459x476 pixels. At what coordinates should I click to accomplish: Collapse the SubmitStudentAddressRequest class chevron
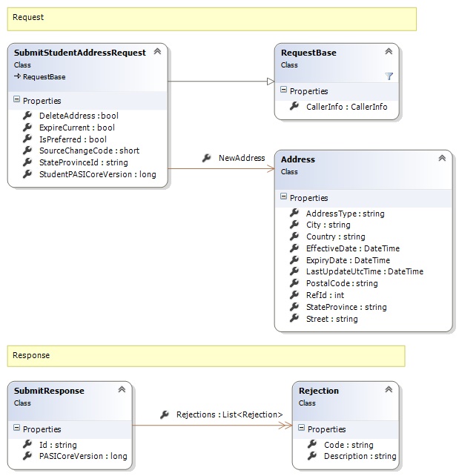click(156, 52)
